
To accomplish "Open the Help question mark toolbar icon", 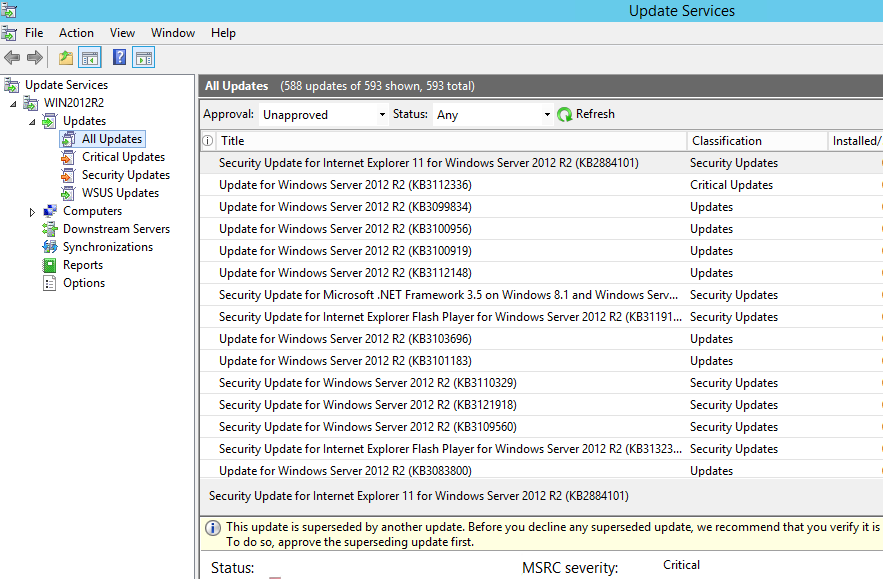I will coord(119,57).
